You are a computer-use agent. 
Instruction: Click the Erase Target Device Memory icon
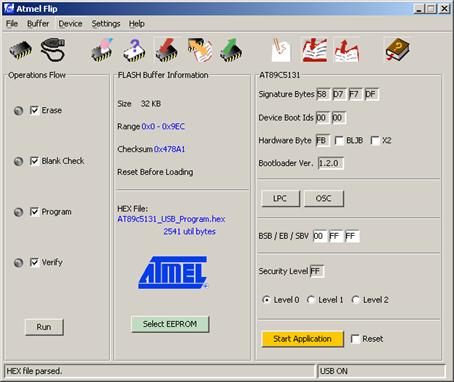[102, 50]
